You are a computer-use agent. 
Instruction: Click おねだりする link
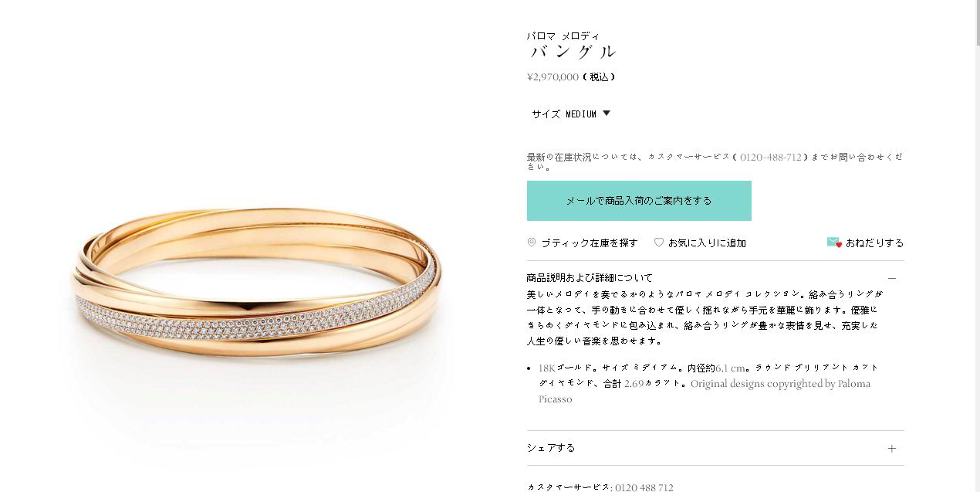(874, 243)
